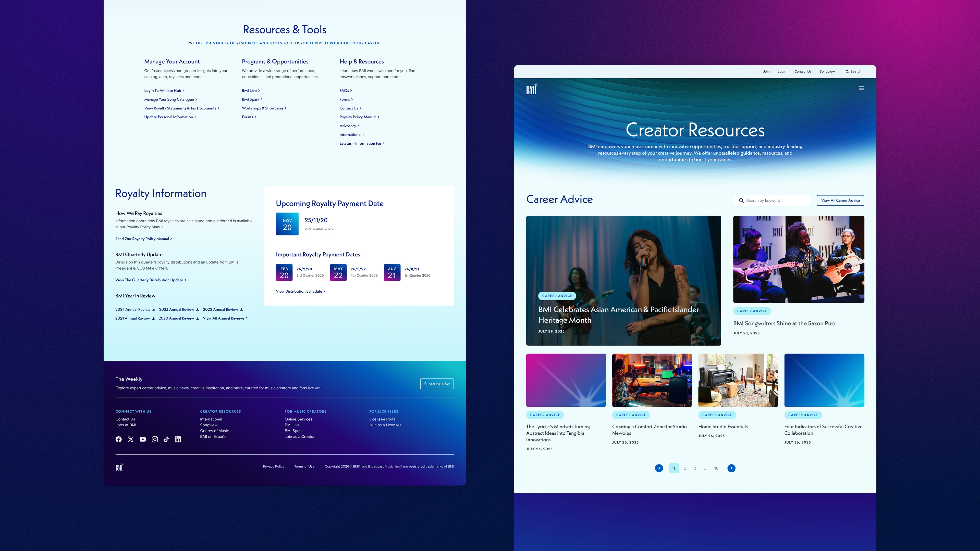The width and height of the screenshot is (980, 551).
Task: Click the NOV 20 payment date tile
Action: (x=287, y=224)
